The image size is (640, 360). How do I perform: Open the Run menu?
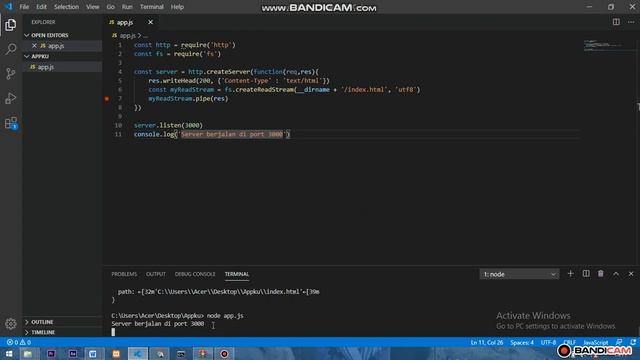[127, 7]
